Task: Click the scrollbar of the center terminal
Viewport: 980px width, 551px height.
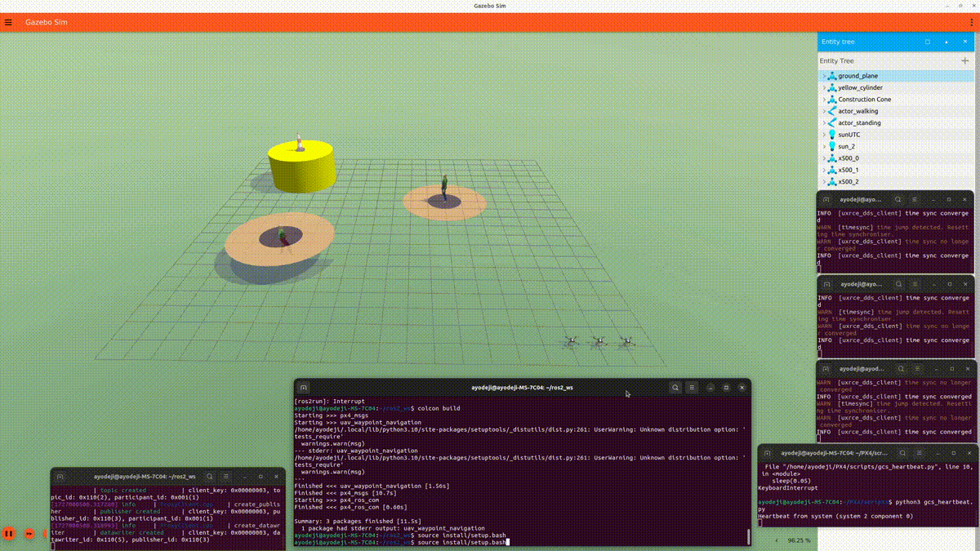Action: (x=748, y=536)
